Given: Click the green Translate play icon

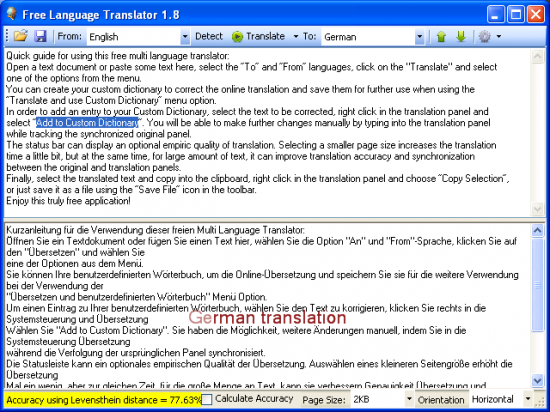Looking at the screenshot, I should (x=237, y=36).
